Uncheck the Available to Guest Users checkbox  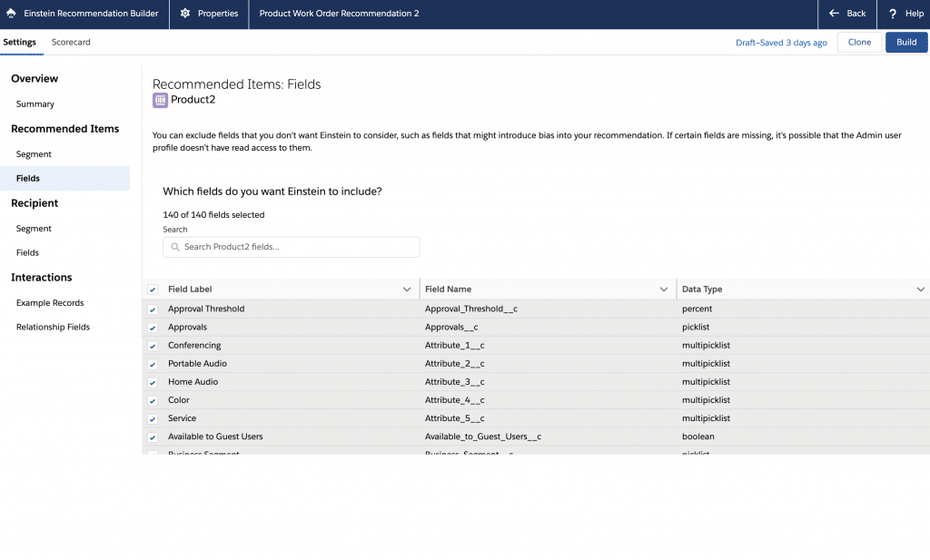pyautogui.click(x=153, y=437)
